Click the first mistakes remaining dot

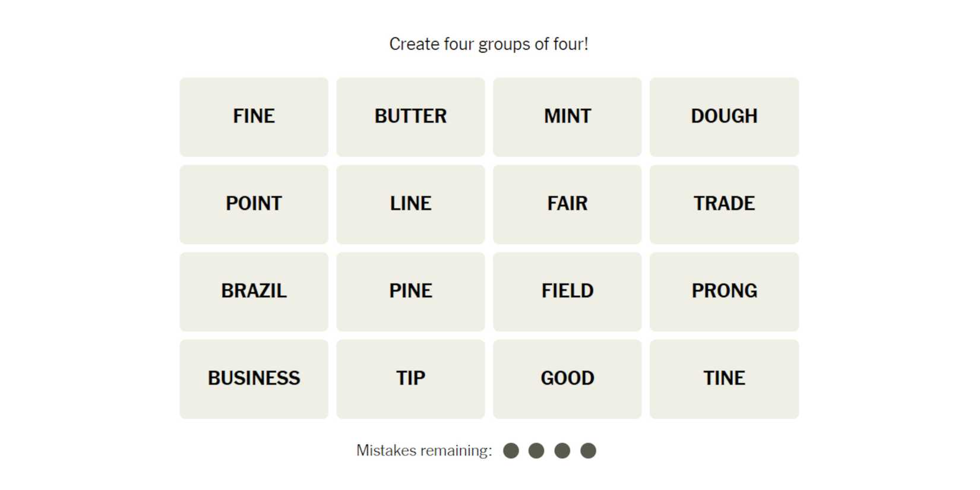coord(511,451)
